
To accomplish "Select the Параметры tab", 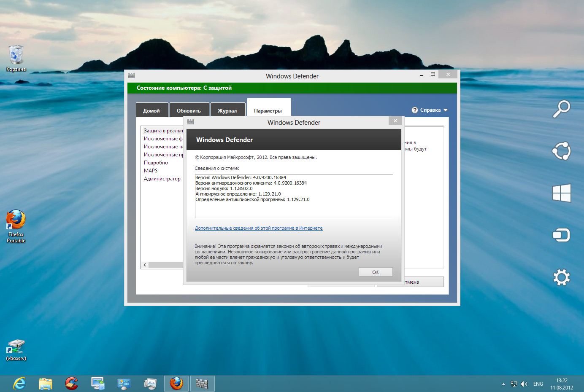I will pyautogui.click(x=269, y=108).
